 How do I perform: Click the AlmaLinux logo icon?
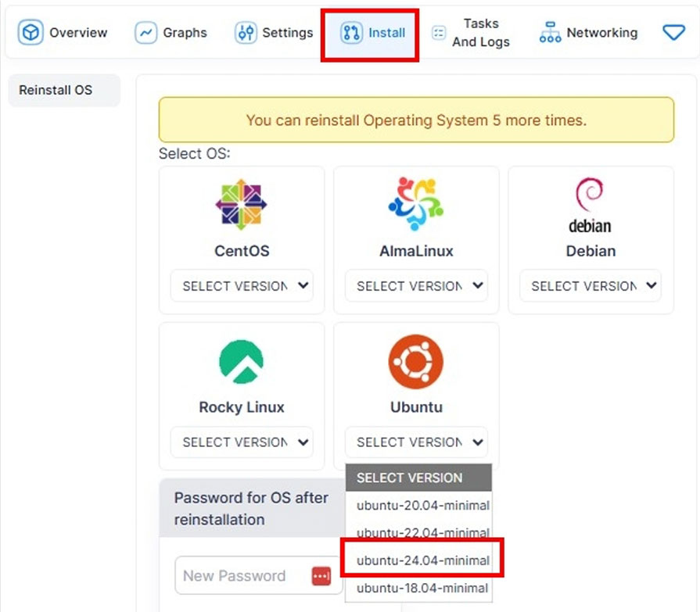click(415, 205)
